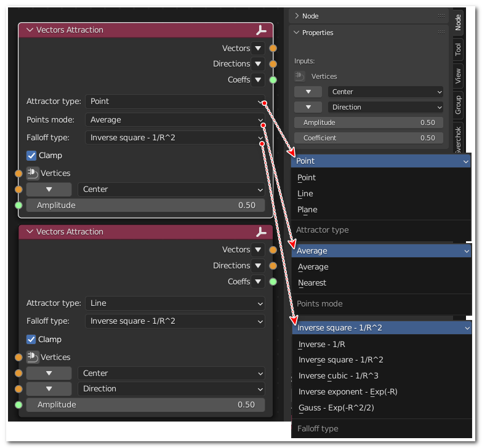This screenshot has width=482, height=448.
Task: Open the Directions output options arrow in top node
Action: [x=258, y=64]
